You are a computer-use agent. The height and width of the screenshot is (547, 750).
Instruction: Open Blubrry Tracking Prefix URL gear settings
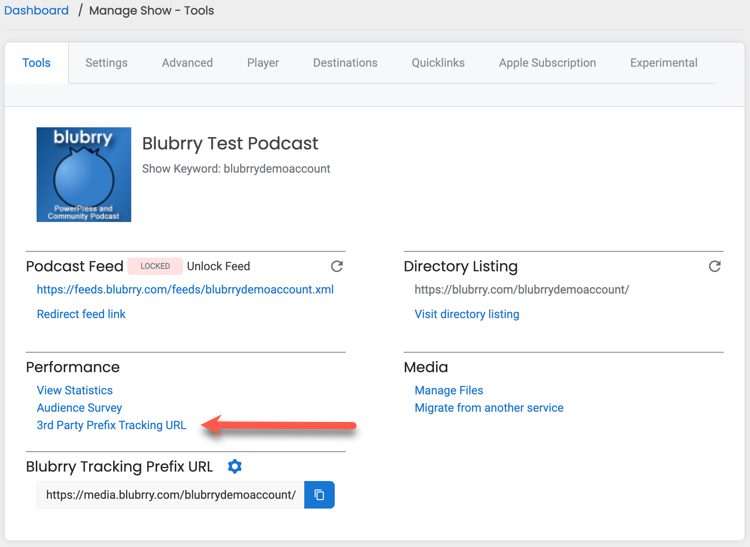click(x=234, y=466)
